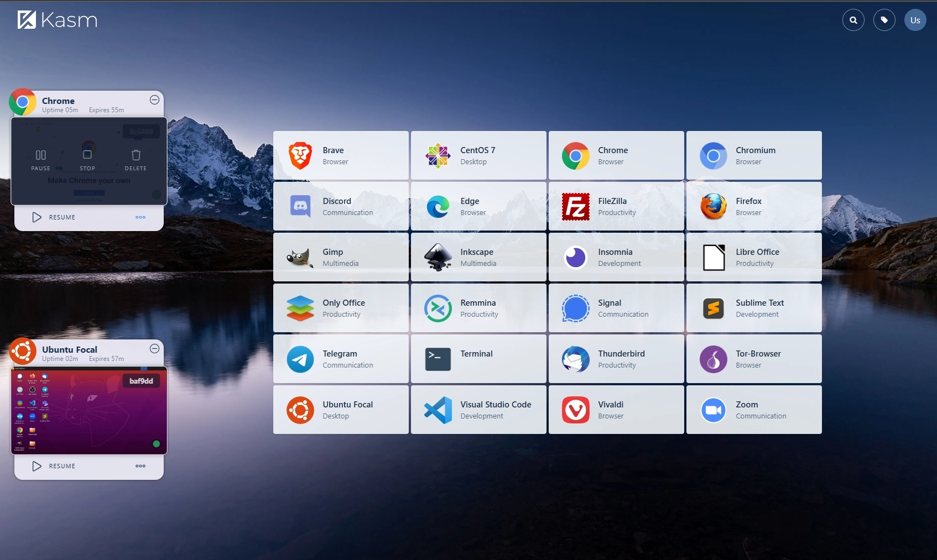Open the Terminal workspace tile

tap(478, 359)
